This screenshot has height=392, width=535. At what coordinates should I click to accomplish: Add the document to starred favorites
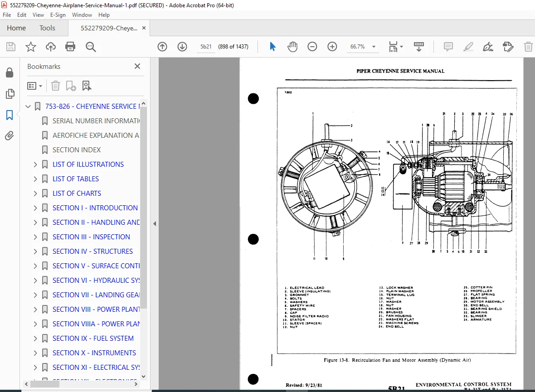point(31,47)
